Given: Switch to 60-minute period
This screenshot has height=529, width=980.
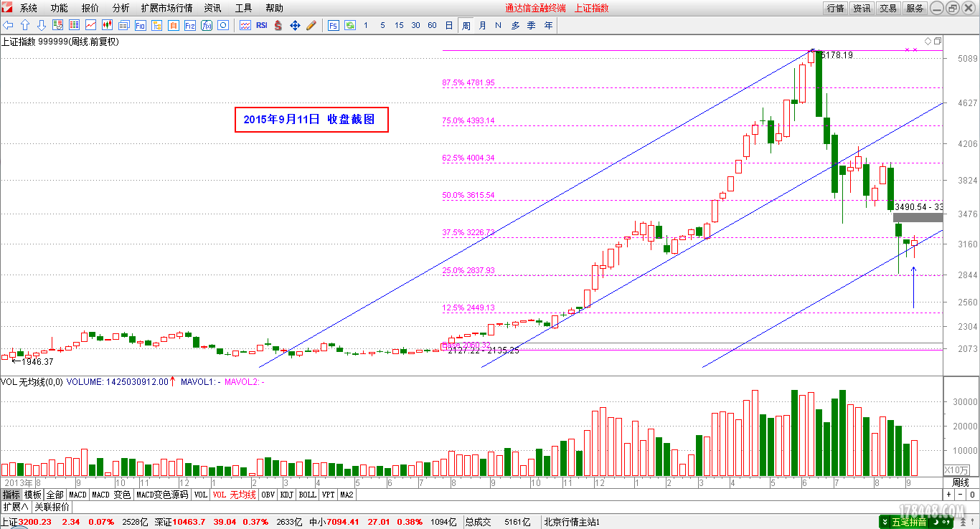Looking at the screenshot, I should [432, 25].
